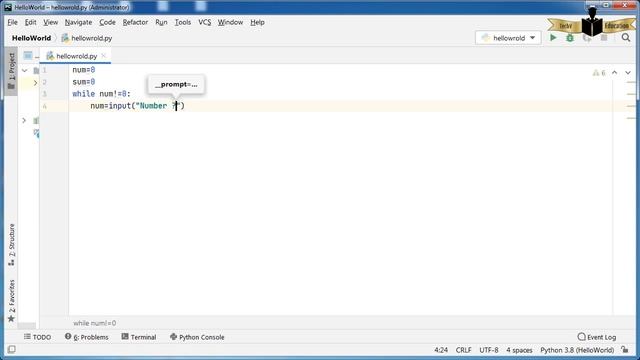640x360 pixels.
Task: Open the TODO tool window
Action: (38, 337)
